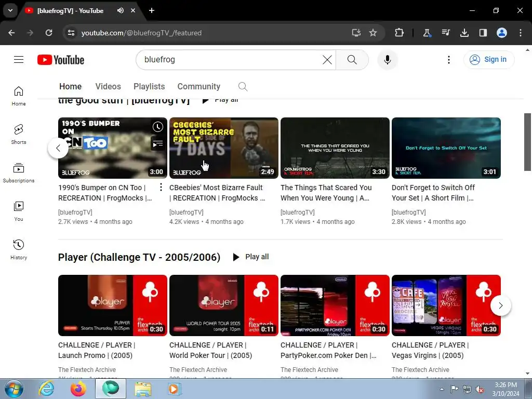Viewport: 532px width, 399px height.
Task: Add 1990's Bumper video to Watch later
Action: tap(158, 127)
